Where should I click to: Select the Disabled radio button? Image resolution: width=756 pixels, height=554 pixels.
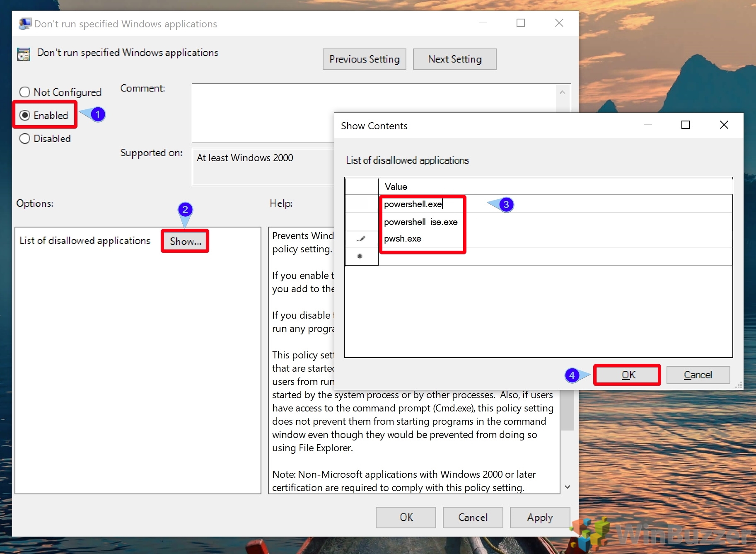tap(24, 138)
